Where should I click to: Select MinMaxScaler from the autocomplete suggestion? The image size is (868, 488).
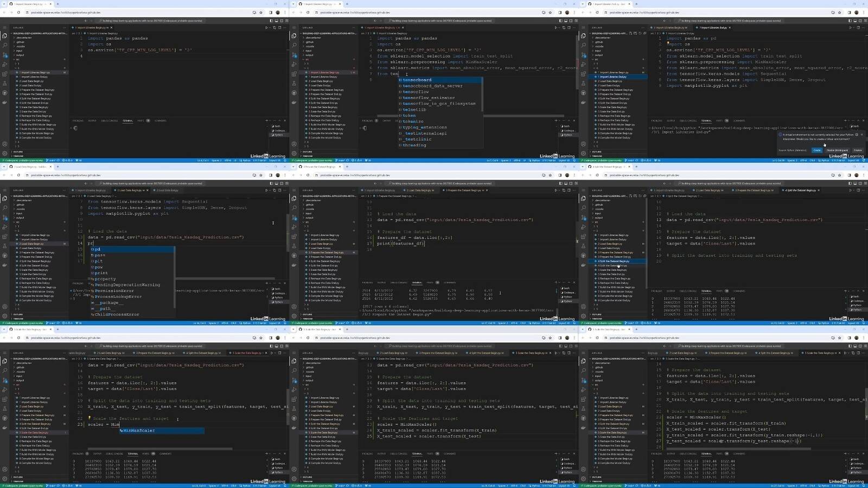tap(139, 430)
